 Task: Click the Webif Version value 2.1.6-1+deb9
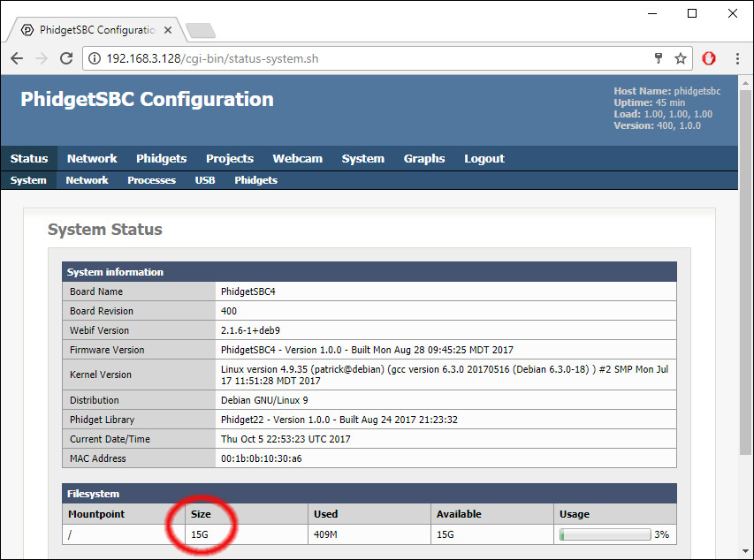[x=250, y=330]
